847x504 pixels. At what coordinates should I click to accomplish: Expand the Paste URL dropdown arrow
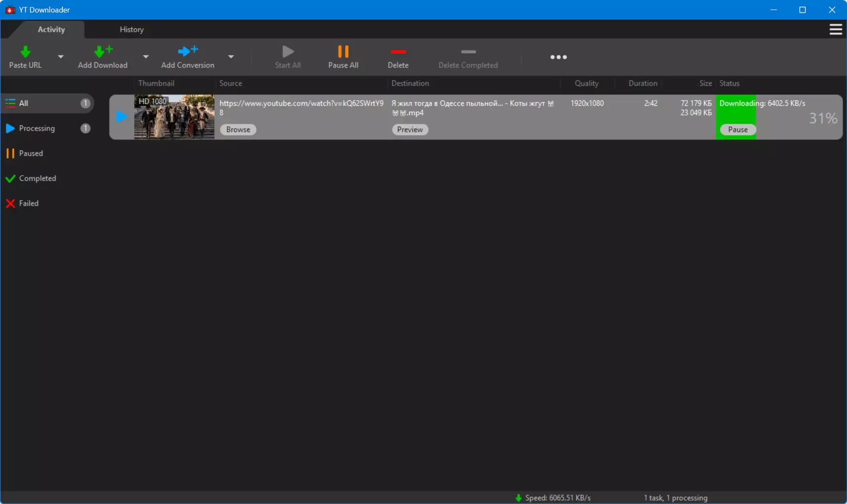60,57
